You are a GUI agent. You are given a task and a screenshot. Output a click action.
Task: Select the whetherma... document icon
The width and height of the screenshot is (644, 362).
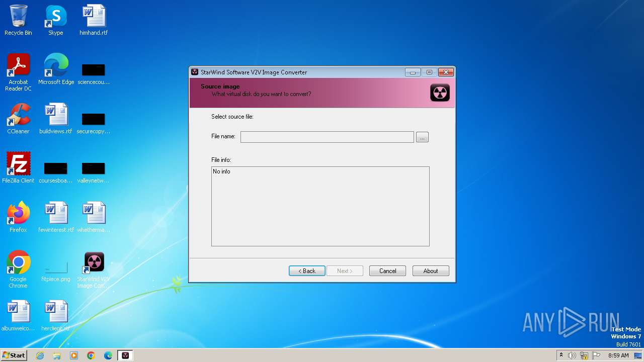click(x=94, y=217)
